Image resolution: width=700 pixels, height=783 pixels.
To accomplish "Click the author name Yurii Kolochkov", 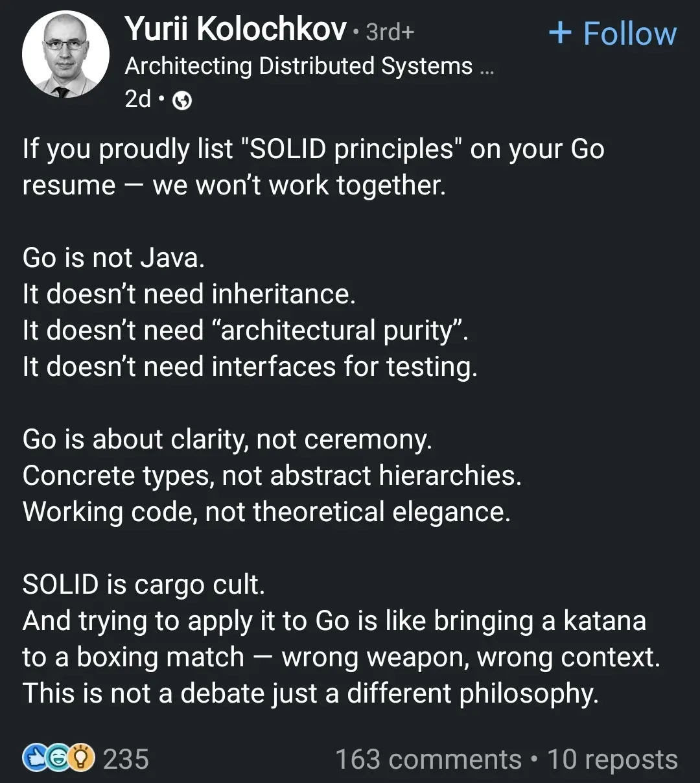I will point(235,30).
